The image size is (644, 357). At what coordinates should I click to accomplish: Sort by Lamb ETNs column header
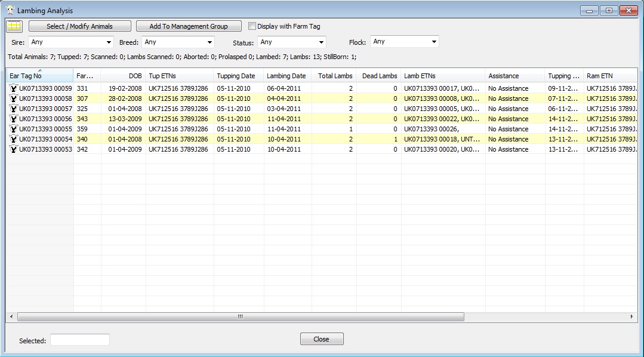(x=443, y=76)
